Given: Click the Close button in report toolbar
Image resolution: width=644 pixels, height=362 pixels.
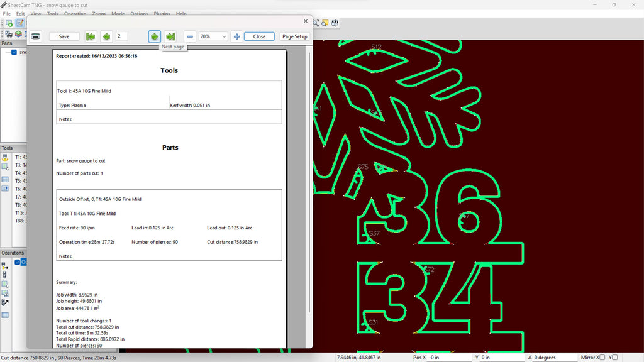Looking at the screenshot, I should tap(259, 36).
